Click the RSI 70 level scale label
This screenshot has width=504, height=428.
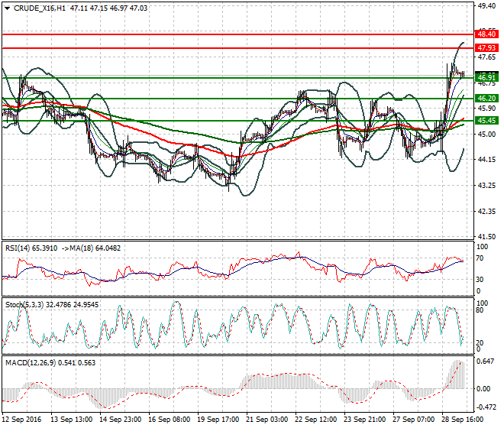[480, 258]
